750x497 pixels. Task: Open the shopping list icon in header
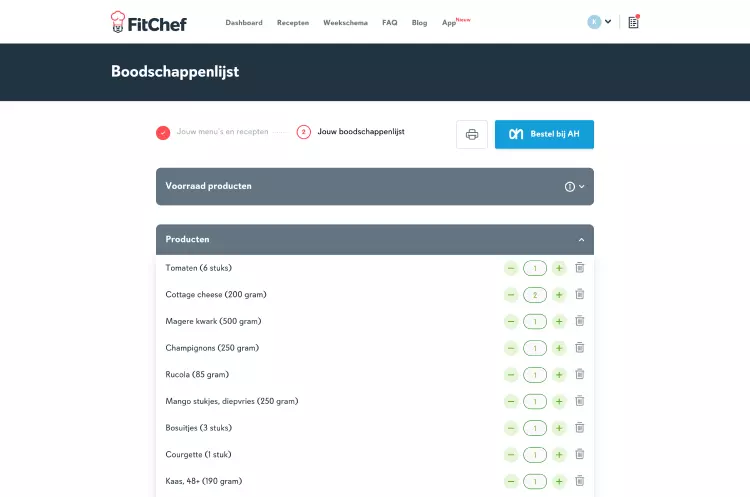633,22
